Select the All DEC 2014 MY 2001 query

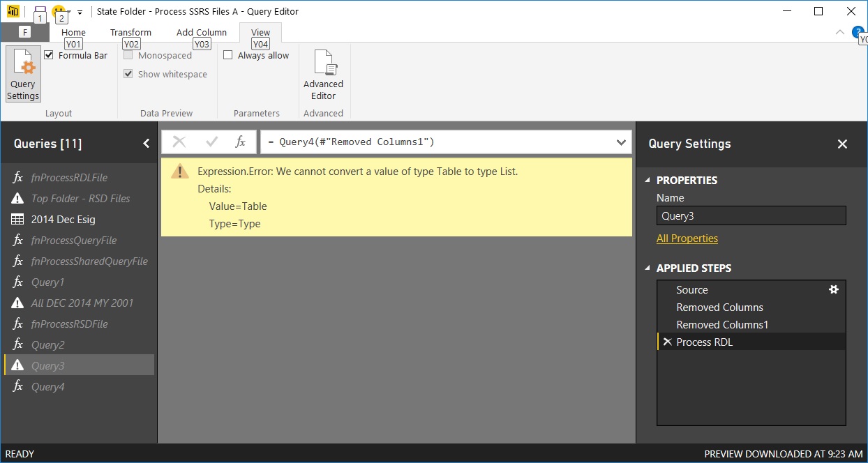pos(79,303)
